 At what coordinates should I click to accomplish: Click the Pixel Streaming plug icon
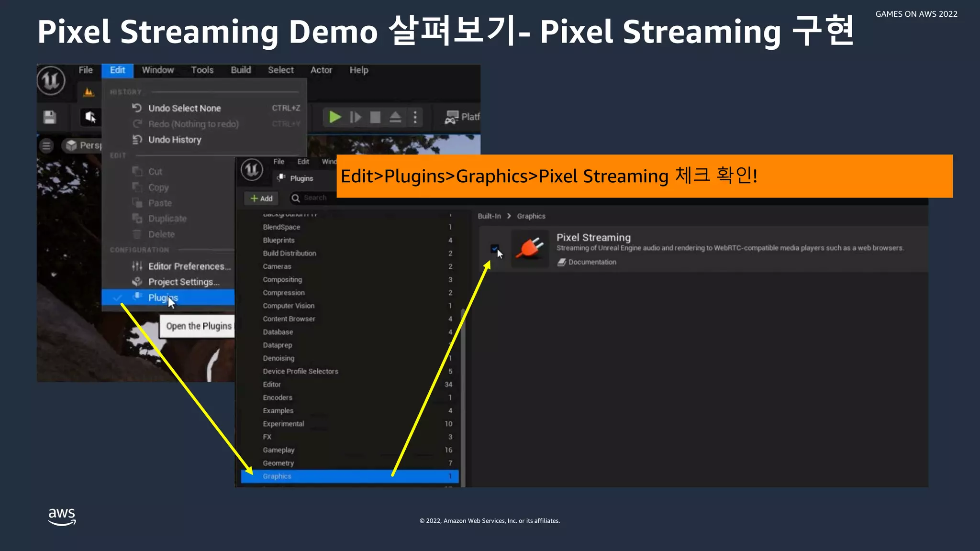click(x=530, y=248)
